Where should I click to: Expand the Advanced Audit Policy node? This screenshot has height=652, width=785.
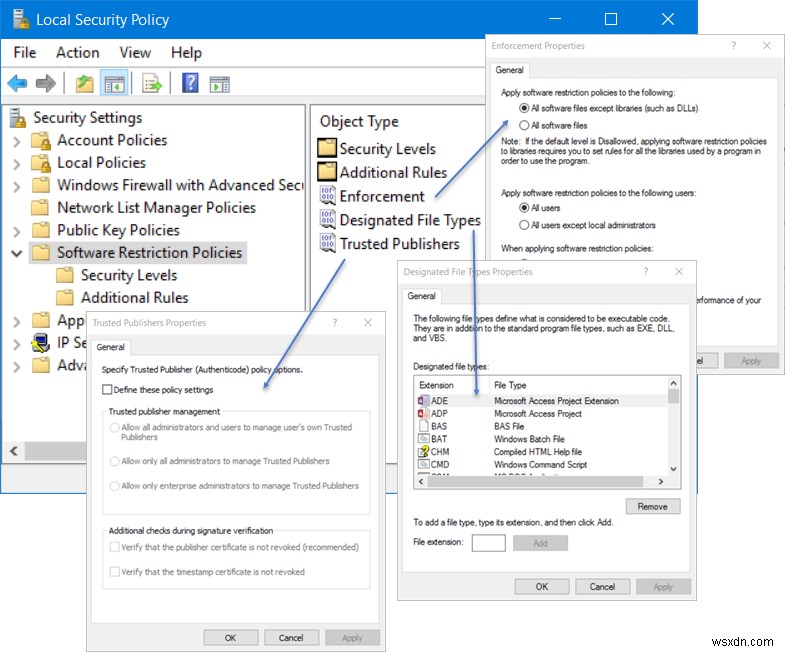(x=17, y=367)
